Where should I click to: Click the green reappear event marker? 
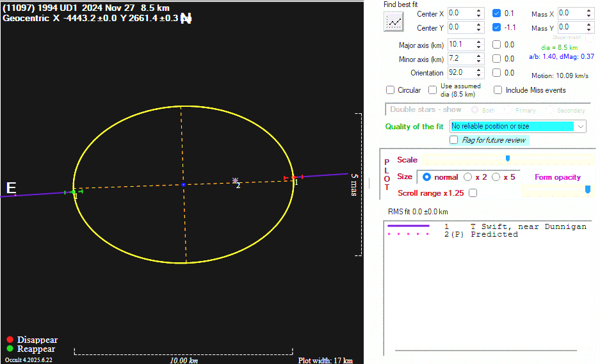pyautogui.click(x=74, y=192)
